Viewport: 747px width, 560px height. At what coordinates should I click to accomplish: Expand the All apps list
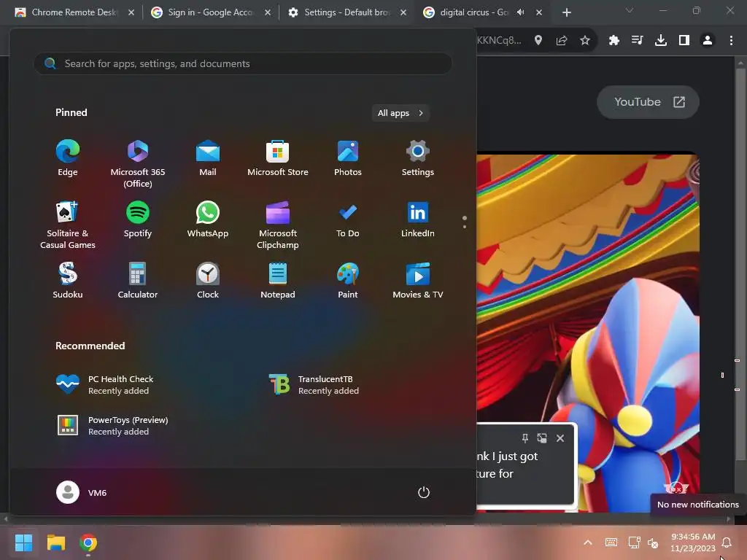click(x=400, y=113)
